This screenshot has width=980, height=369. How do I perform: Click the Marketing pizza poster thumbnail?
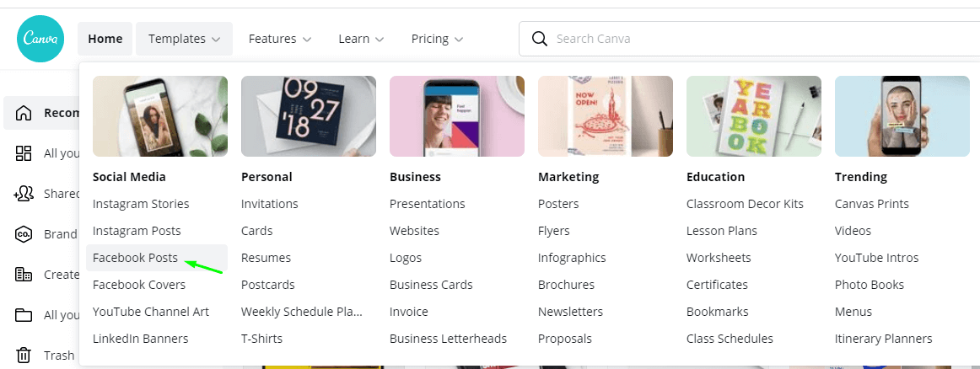(x=606, y=116)
